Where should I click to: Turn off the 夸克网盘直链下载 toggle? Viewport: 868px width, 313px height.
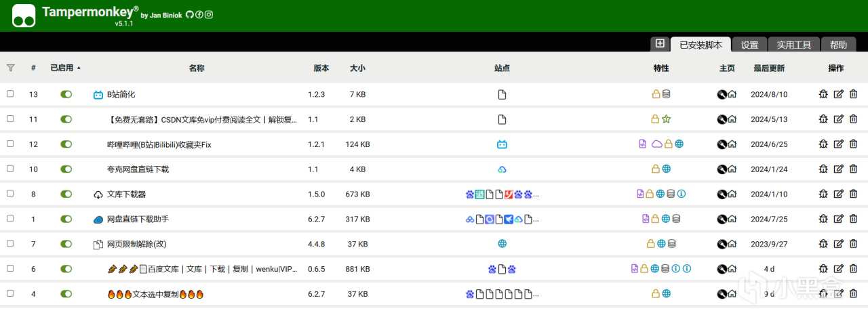tap(66, 169)
